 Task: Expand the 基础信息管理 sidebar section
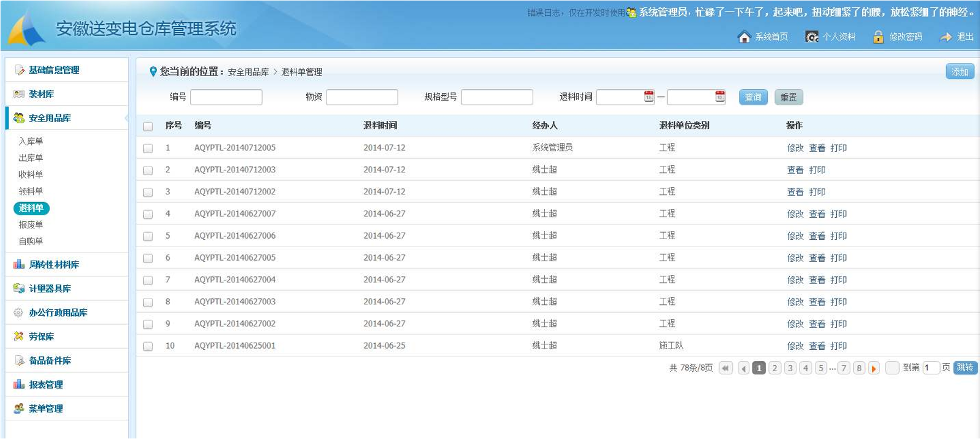(54, 70)
